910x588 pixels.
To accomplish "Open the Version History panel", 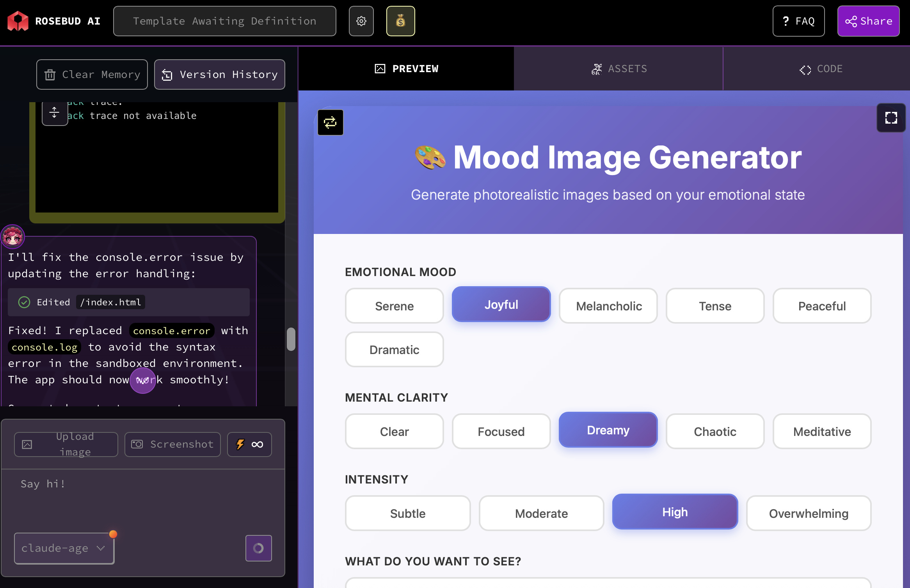I will click(x=219, y=74).
